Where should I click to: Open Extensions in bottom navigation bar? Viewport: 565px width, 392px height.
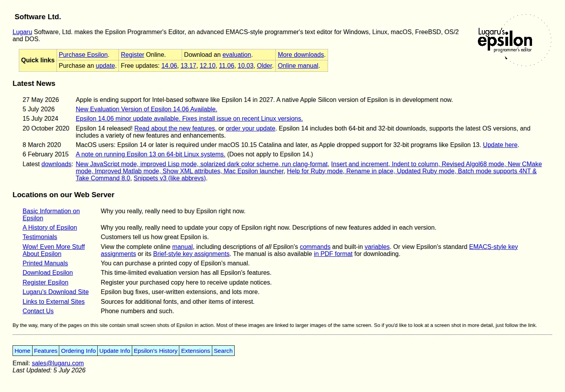pyautogui.click(x=195, y=351)
